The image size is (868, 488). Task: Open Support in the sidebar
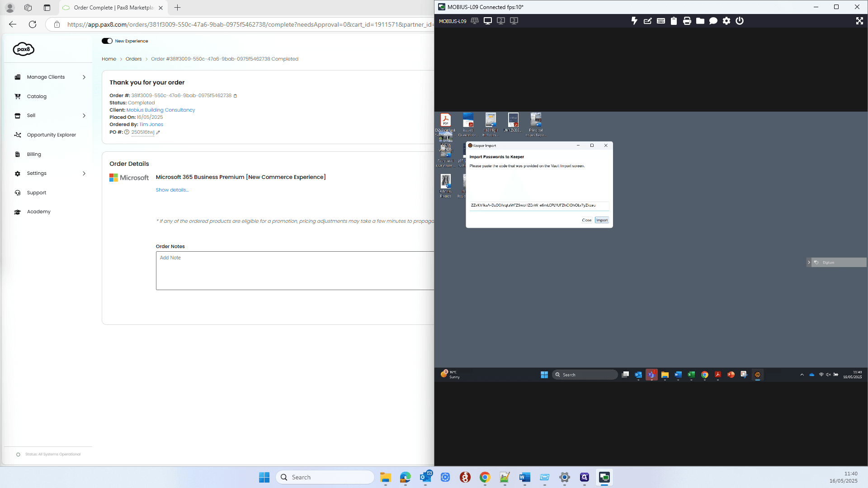tap(37, 193)
